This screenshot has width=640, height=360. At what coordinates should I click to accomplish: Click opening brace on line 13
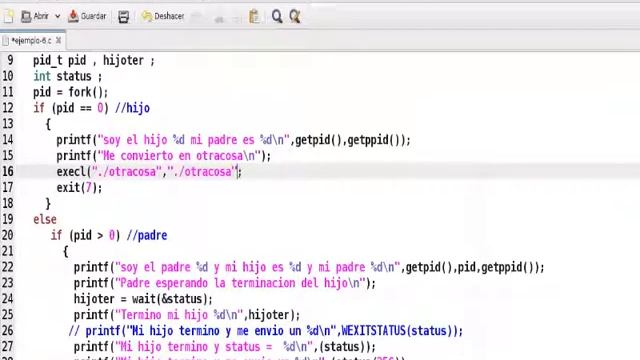coord(48,124)
